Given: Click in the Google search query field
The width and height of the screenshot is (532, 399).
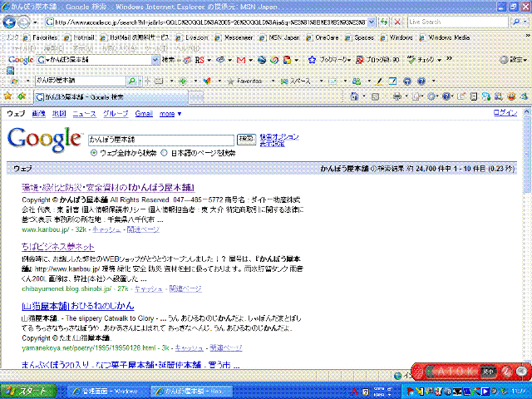Looking at the screenshot, I should pyautogui.click(x=161, y=140).
